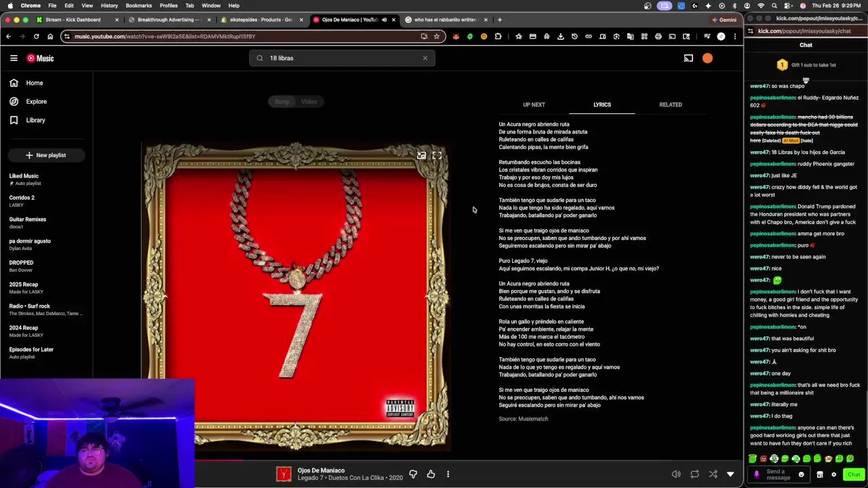Switch to the Video view toggle
Image resolution: width=868 pixels, height=488 pixels.
309,102
